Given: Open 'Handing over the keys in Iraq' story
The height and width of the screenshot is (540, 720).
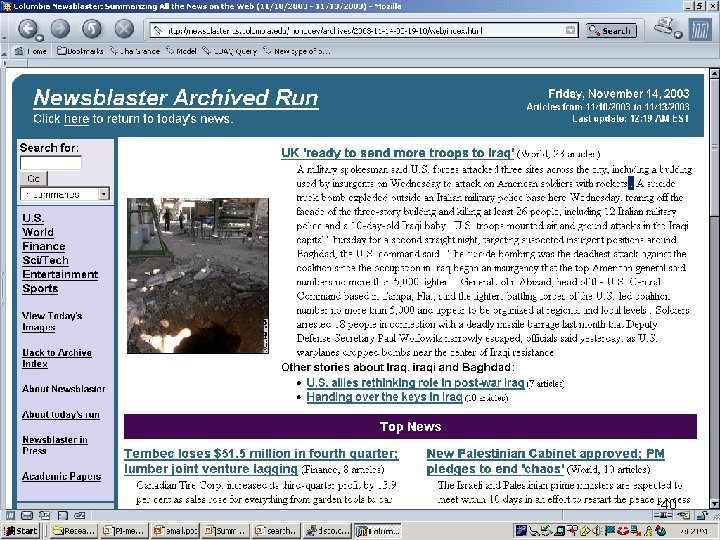Looking at the screenshot, I should coord(384,397).
